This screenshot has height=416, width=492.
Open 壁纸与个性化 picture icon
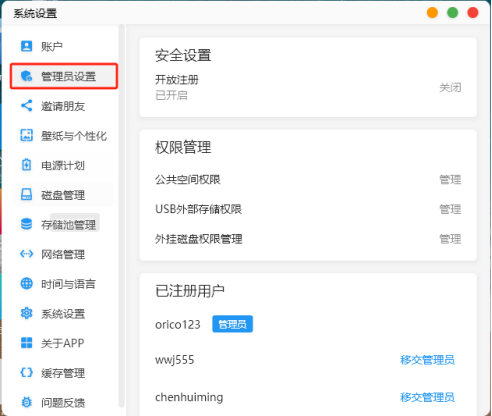click(x=27, y=135)
